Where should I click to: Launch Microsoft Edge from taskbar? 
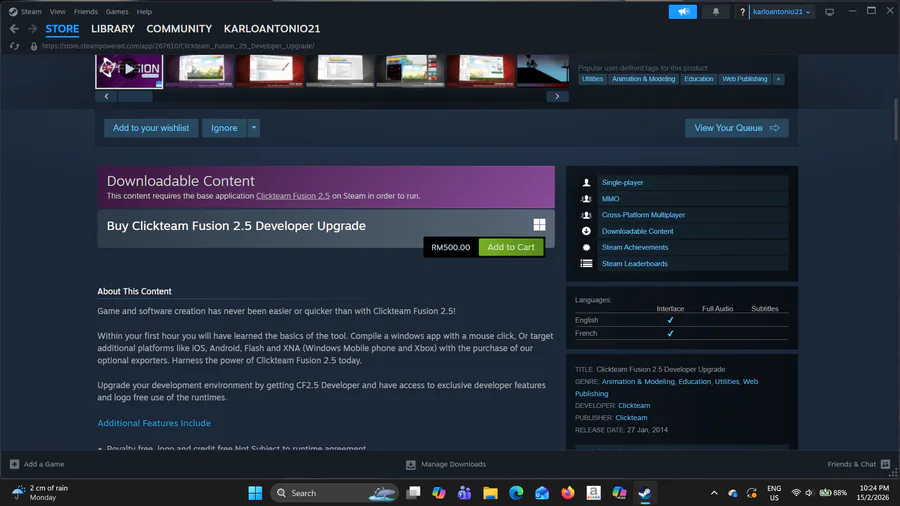point(516,493)
